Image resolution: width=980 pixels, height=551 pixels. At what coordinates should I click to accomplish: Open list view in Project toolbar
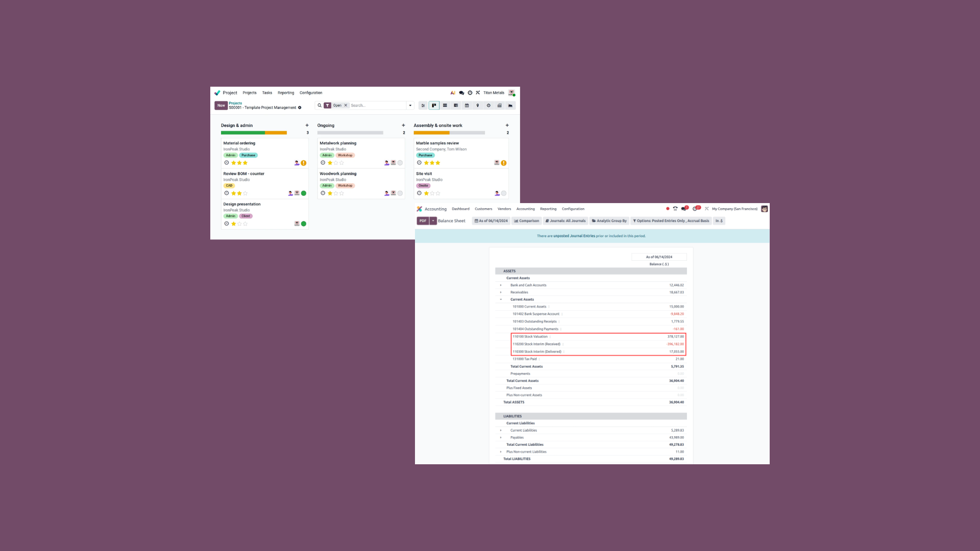[445, 106]
